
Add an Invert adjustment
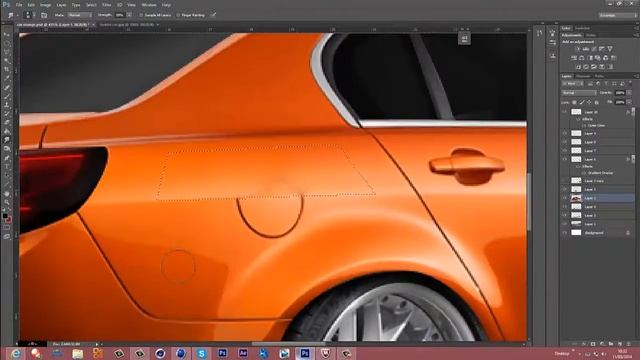click(x=578, y=67)
